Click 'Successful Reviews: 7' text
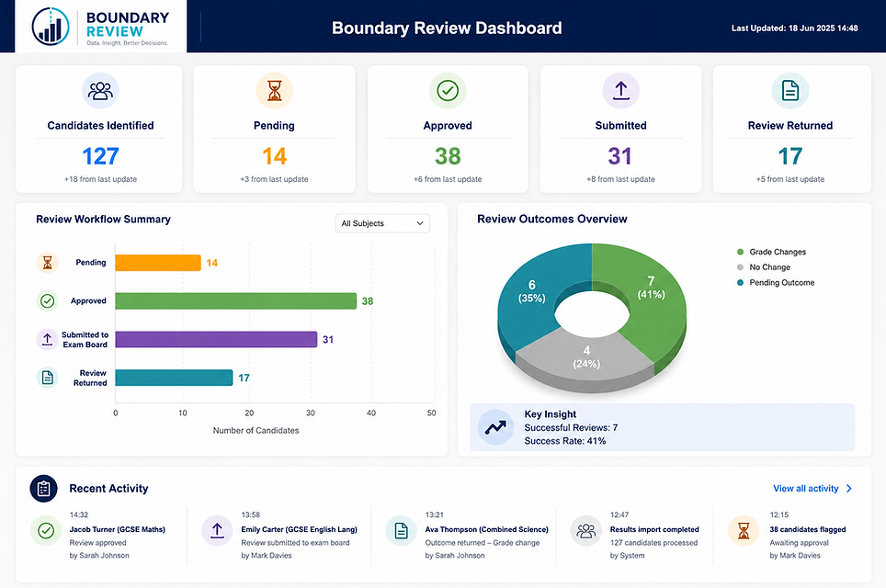 (571, 427)
